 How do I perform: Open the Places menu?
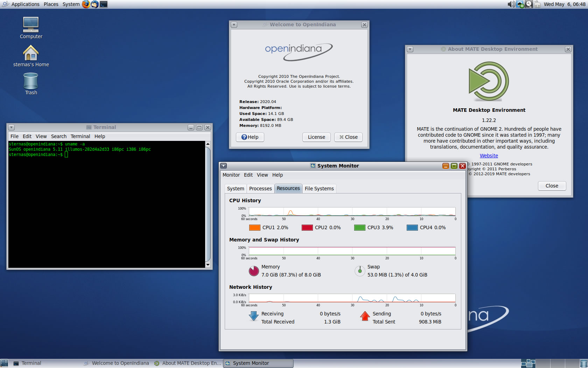point(51,4)
